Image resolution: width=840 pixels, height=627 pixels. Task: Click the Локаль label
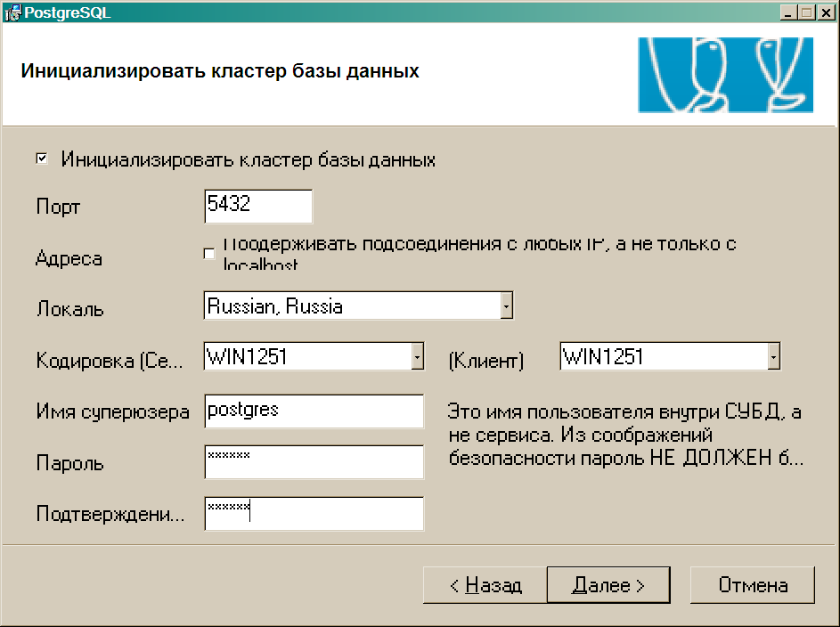pyautogui.click(x=69, y=309)
